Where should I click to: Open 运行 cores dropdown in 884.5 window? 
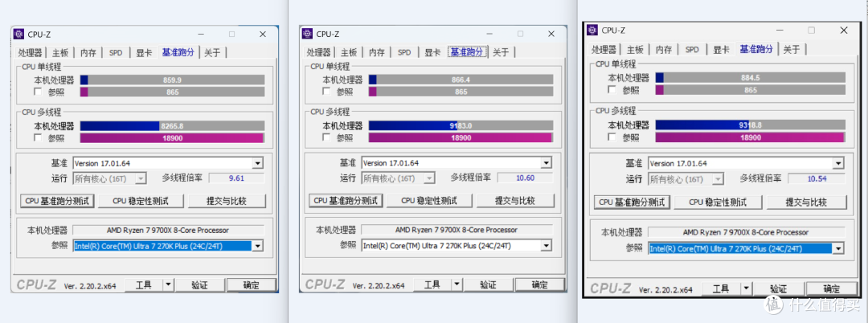[x=718, y=179]
